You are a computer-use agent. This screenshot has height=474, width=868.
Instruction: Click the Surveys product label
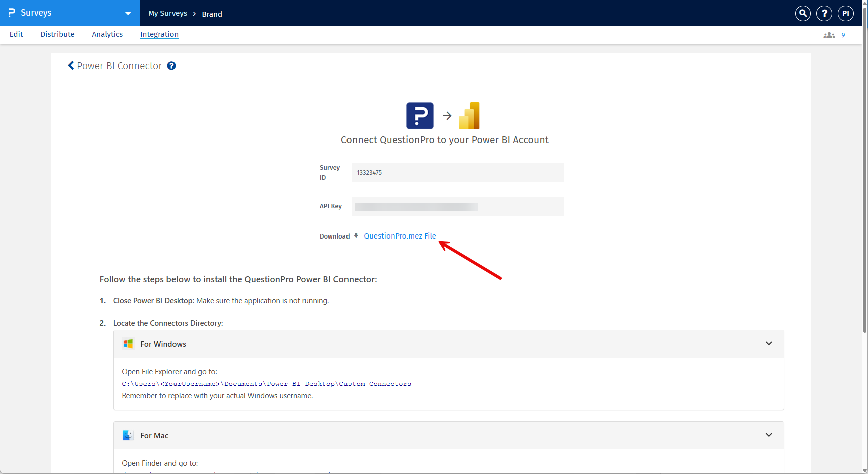click(36, 13)
